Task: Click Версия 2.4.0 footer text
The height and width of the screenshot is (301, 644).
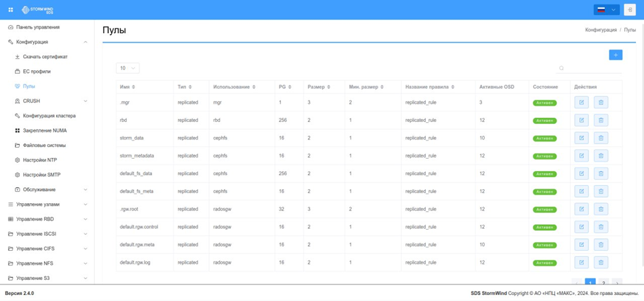Action: tap(19, 294)
